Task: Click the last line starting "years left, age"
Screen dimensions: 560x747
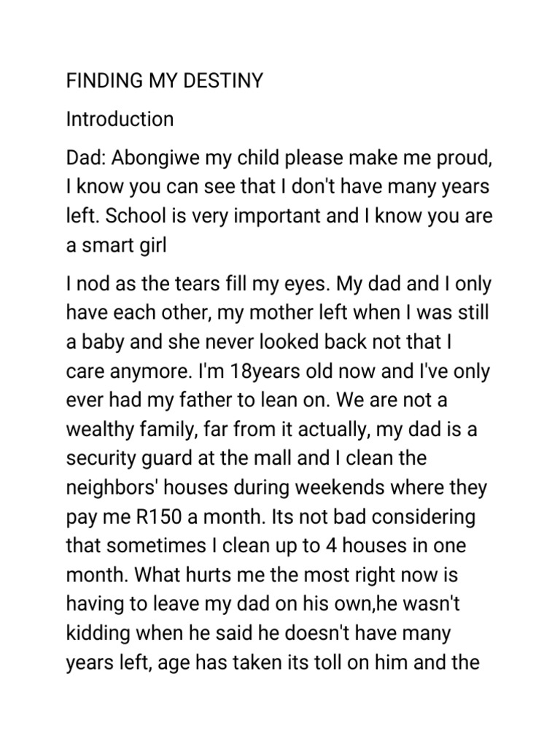Action: [x=272, y=663]
